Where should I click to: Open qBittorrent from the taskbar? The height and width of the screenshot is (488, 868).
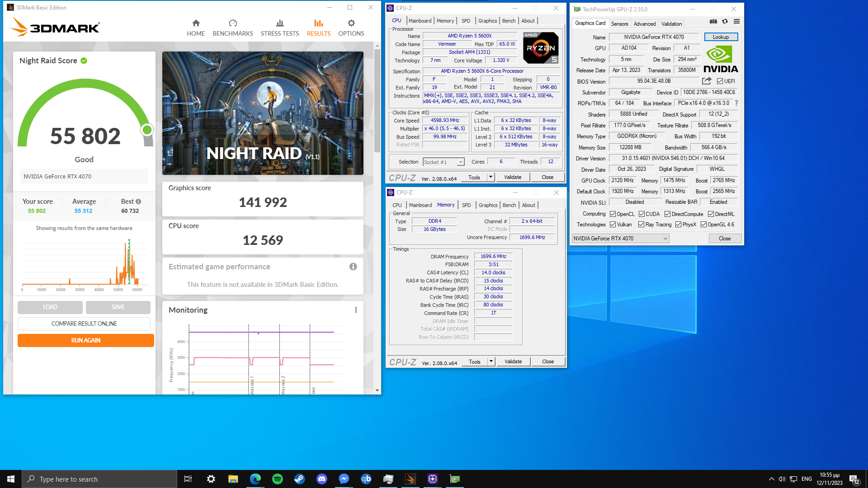366,479
